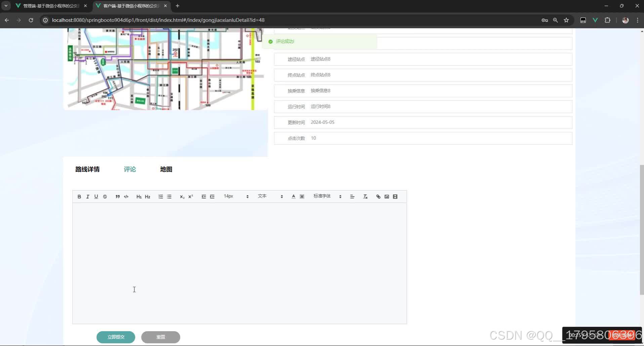Toggle italic formatting in comment editor

(x=88, y=197)
